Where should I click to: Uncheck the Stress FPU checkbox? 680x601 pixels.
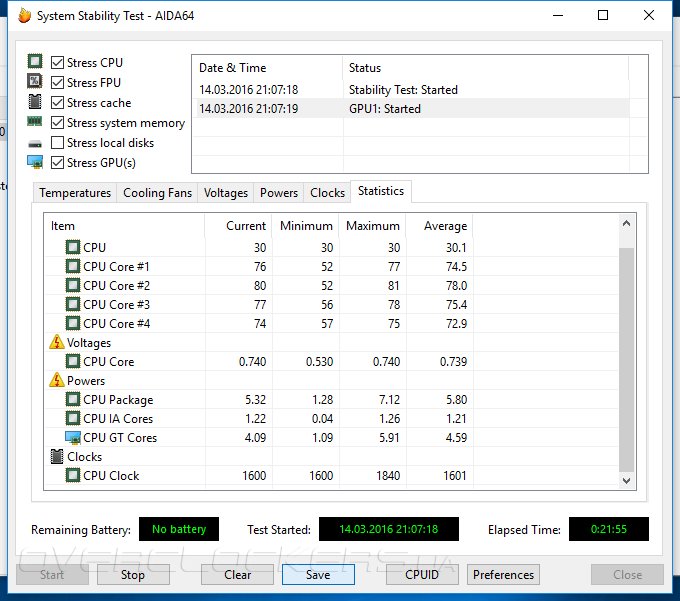pos(57,82)
